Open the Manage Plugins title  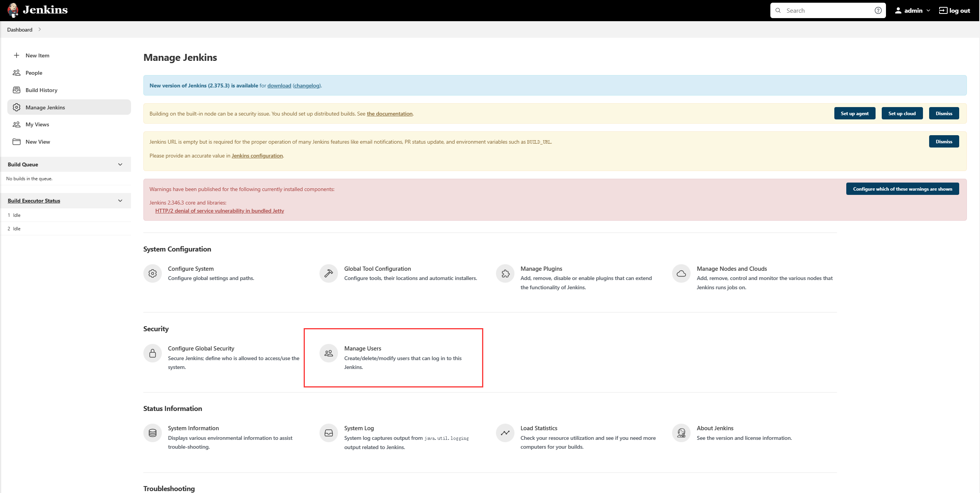(x=541, y=268)
